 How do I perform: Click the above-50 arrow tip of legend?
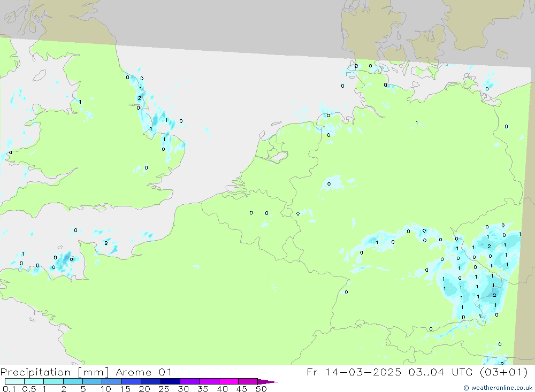(x=267, y=382)
